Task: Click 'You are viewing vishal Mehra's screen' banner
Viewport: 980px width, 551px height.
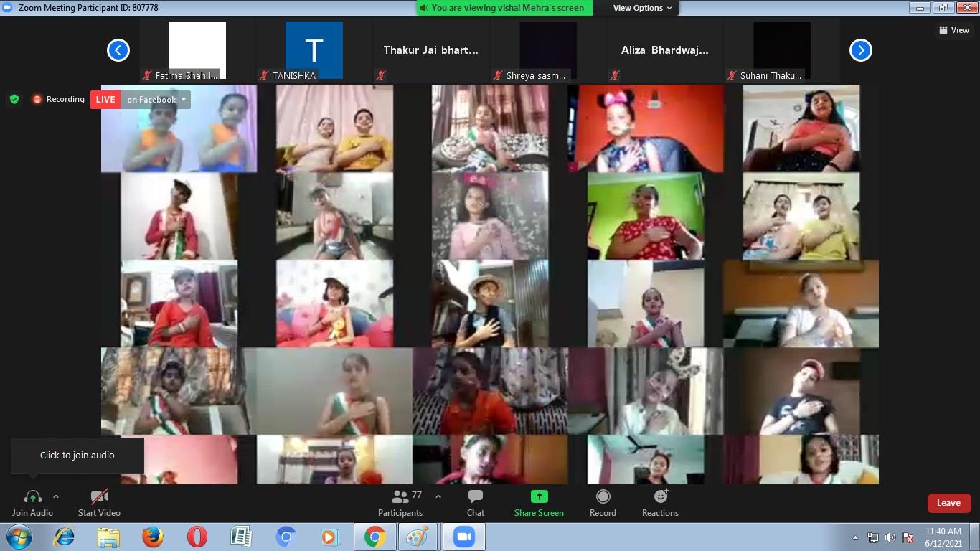Action: [x=504, y=8]
